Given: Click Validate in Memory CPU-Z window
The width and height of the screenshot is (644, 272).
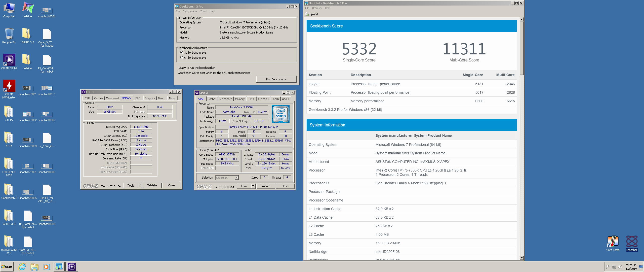Looking at the screenshot, I should pos(152,185).
